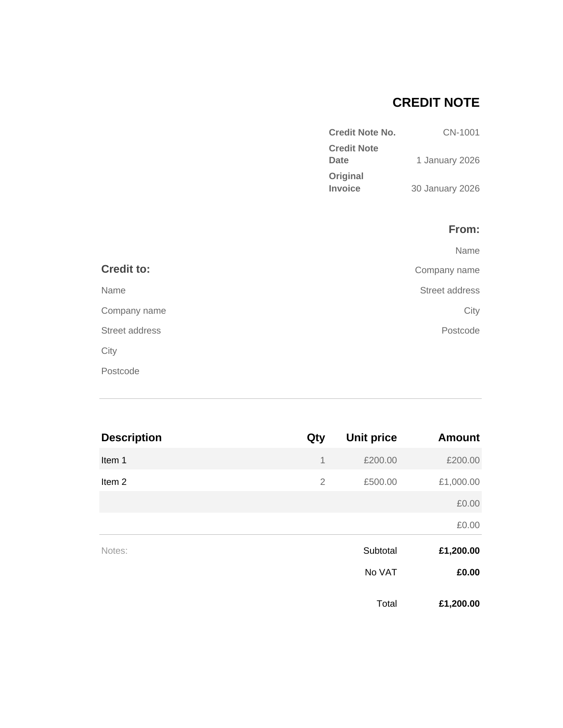
Task: Select the original invoice date 30 January 2026
Action: [x=445, y=188]
